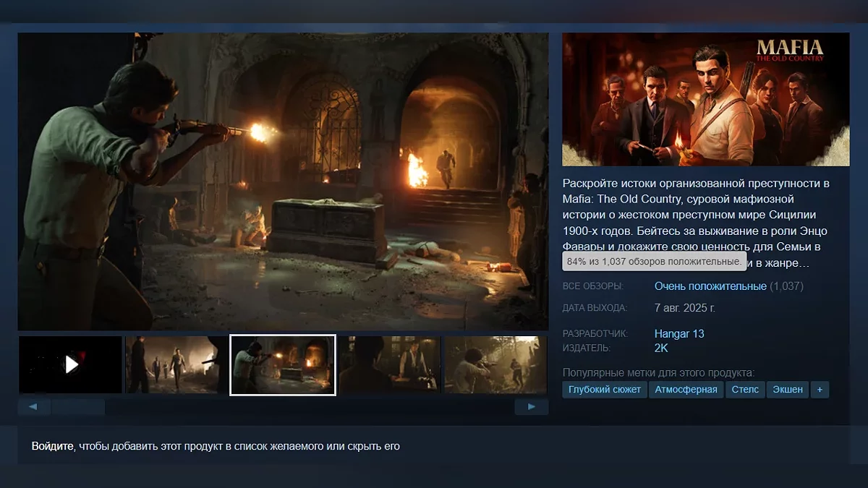Click the ИЗДАТЕЛЬ label
868x488 pixels.
click(587, 348)
